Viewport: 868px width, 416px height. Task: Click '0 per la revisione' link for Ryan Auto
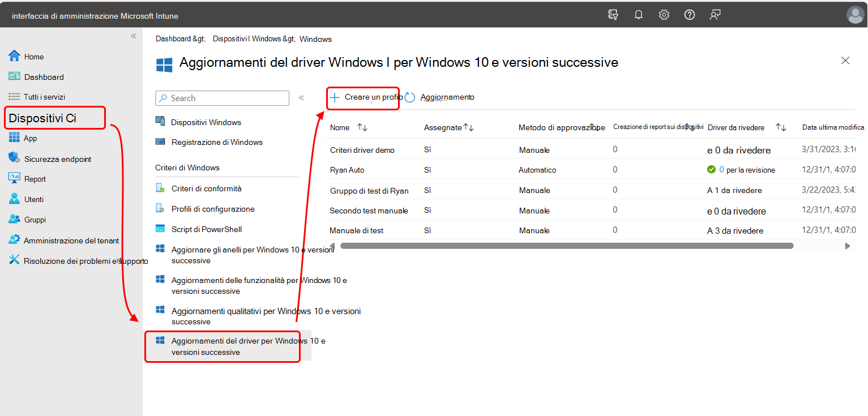[747, 170]
